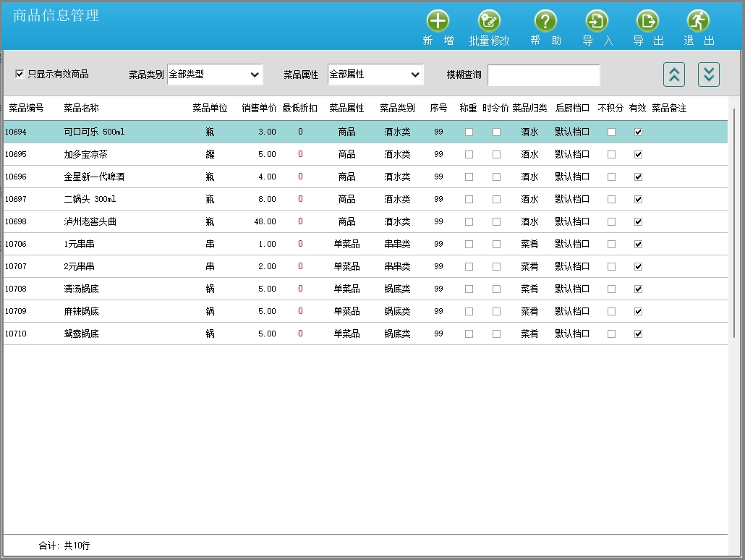Open the 批量修改 batch edit icon
The height and width of the screenshot is (560, 745).
tap(489, 21)
